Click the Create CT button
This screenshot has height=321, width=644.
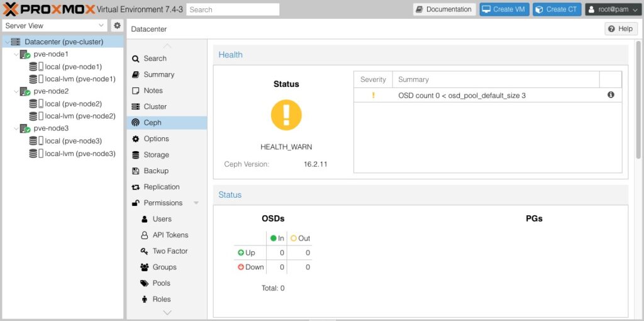557,9
